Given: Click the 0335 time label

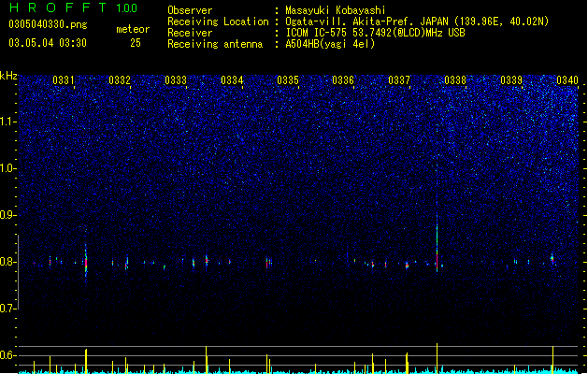Looking at the screenshot, I should (x=288, y=80).
